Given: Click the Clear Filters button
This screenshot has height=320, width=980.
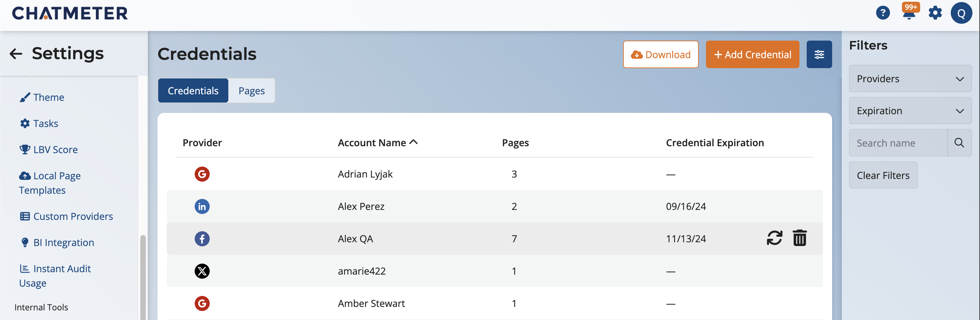Looking at the screenshot, I should tap(883, 175).
